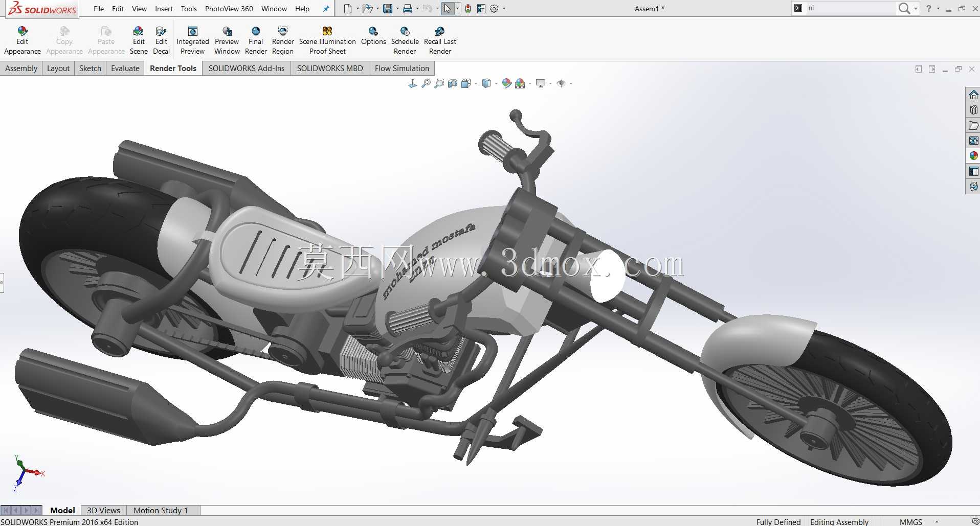Click the Print icon
The width and height of the screenshot is (980, 526).
tap(408, 9)
